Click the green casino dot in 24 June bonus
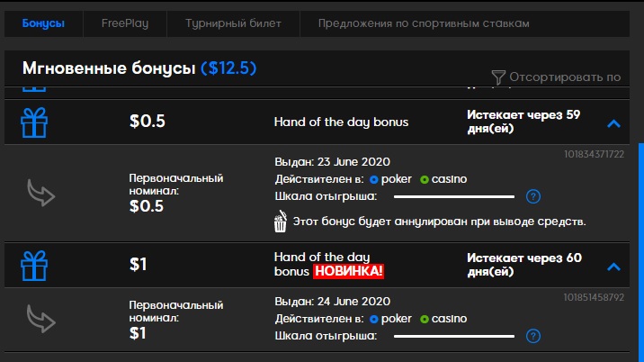 point(425,319)
